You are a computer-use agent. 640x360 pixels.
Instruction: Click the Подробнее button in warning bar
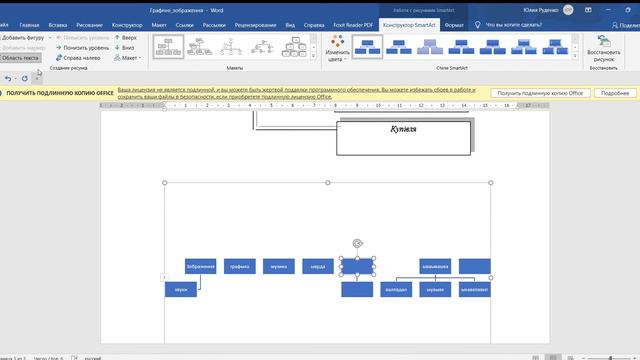615,93
